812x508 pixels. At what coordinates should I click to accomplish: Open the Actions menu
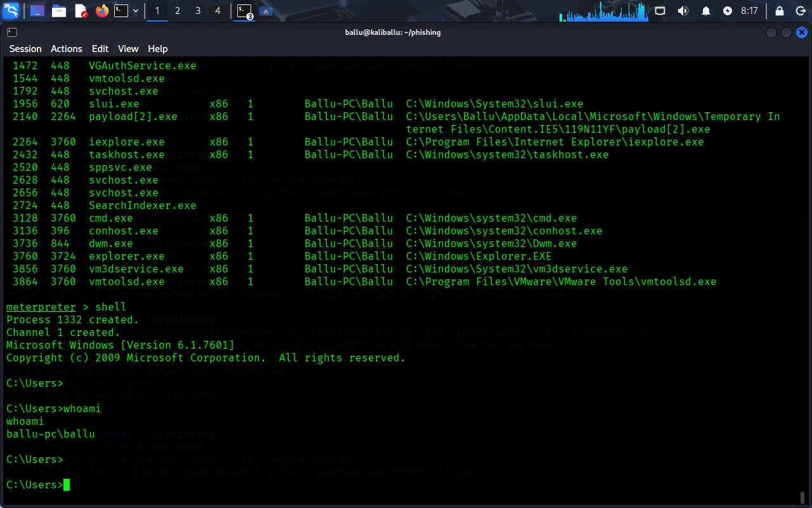(67, 49)
